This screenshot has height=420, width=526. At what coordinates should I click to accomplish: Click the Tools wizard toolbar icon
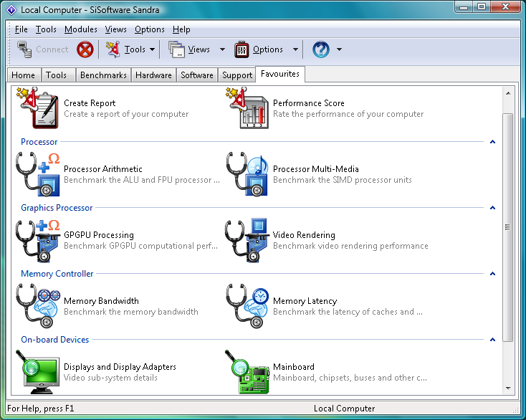113,49
